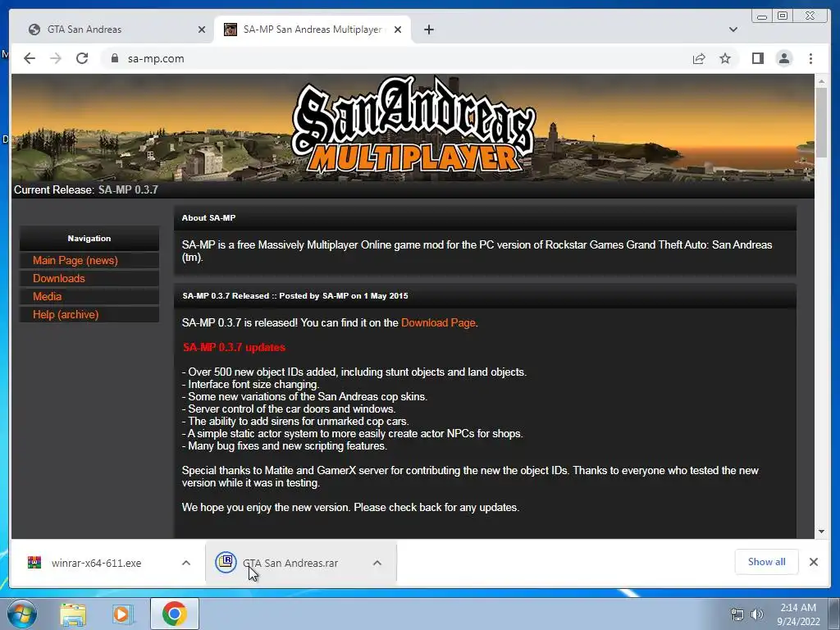Click the red SA-MP 0.3.7 updates heading
Viewport: 840px width, 630px height.
coord(234,347)
